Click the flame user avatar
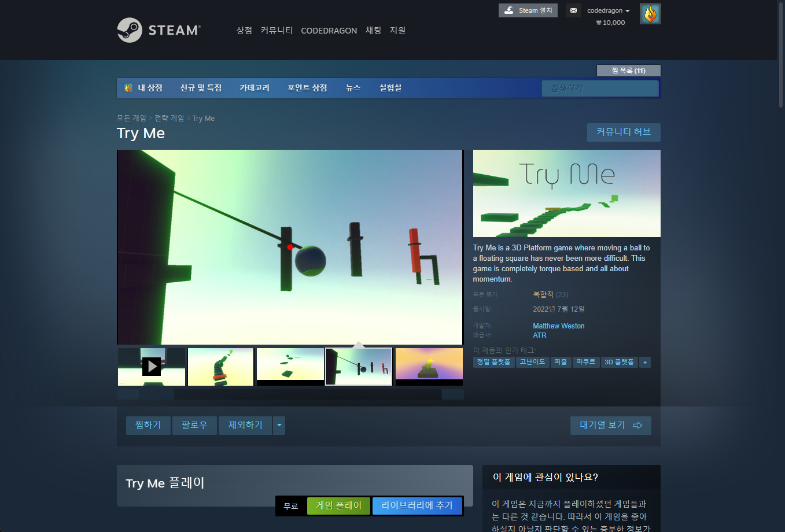Viewport: 785px width, 532px height. tap(650, 14)
